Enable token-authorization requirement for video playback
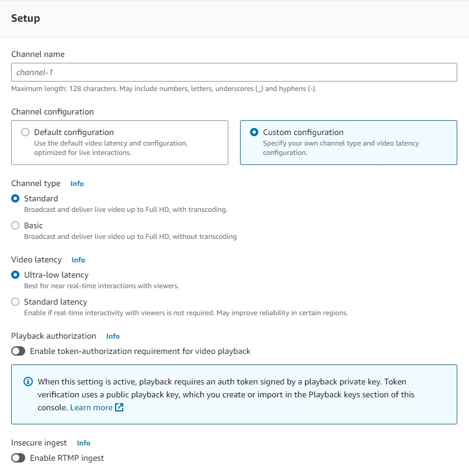The height and width of the screenshot is (476, 469). [x=17, y=351]
